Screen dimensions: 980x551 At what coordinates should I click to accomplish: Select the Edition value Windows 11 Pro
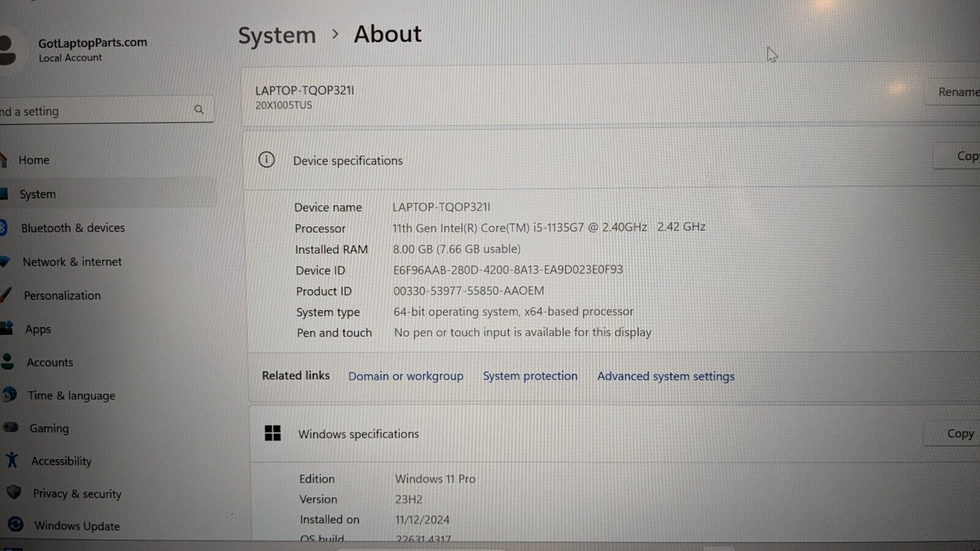435,479
